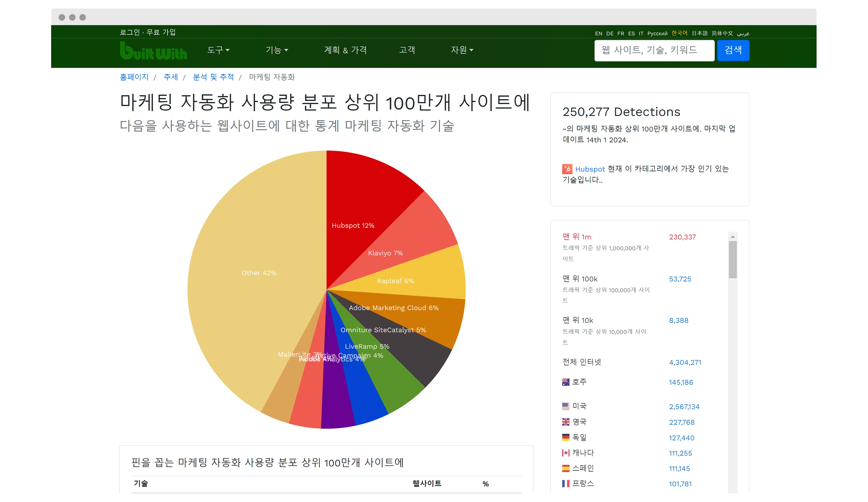Screen dimensions: 868x502
Task: Focus the website search input field
Action: [x=654, y=50]
